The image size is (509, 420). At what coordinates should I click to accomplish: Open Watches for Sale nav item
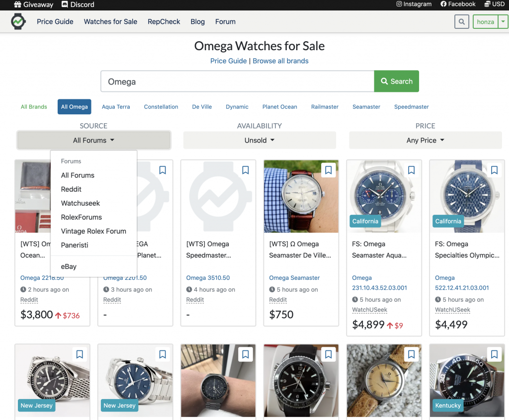pyautogui.click(x=110, y=22)
